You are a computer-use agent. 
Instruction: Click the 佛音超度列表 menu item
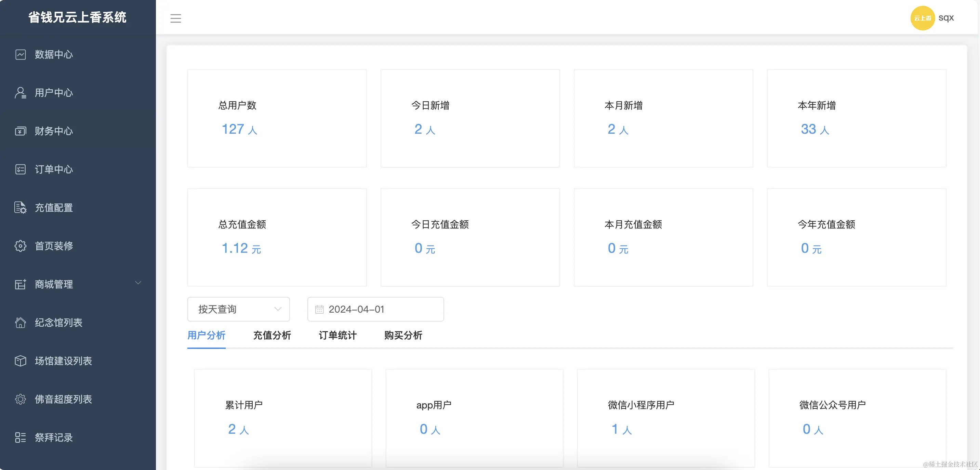63,399
